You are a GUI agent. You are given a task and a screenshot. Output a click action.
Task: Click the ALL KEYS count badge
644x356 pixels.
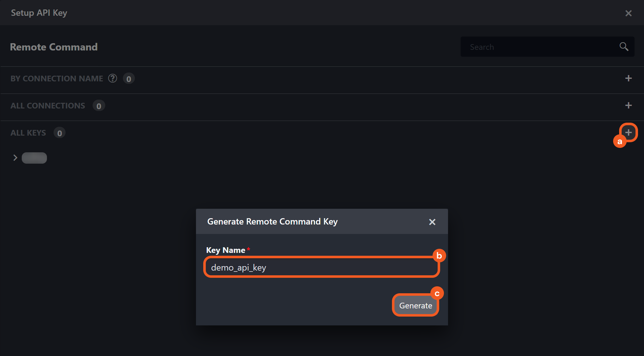[60, 133]
